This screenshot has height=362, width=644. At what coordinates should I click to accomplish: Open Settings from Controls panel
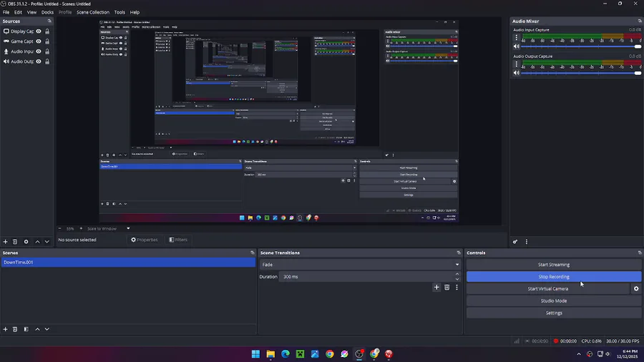tap(554, 313)
